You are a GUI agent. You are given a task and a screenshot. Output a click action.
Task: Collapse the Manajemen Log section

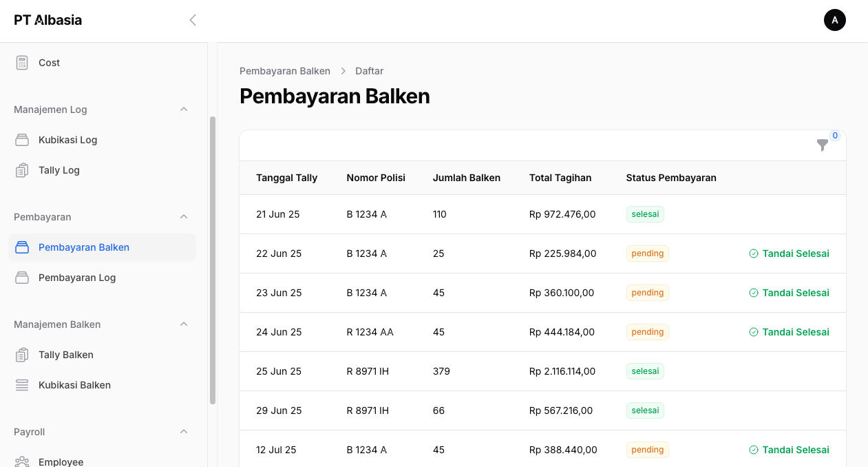(x=184, y=110)
